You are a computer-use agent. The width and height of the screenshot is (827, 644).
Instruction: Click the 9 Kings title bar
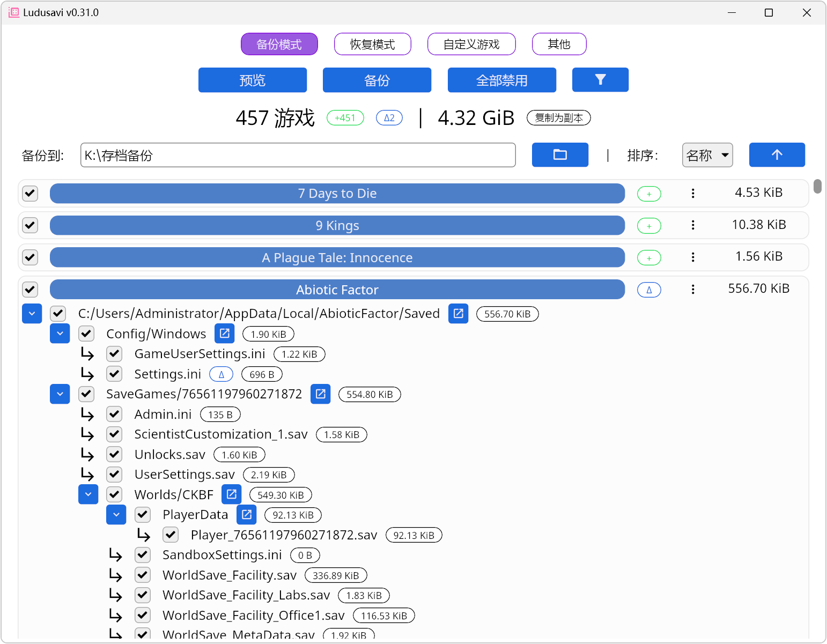[x=337, y=226]
